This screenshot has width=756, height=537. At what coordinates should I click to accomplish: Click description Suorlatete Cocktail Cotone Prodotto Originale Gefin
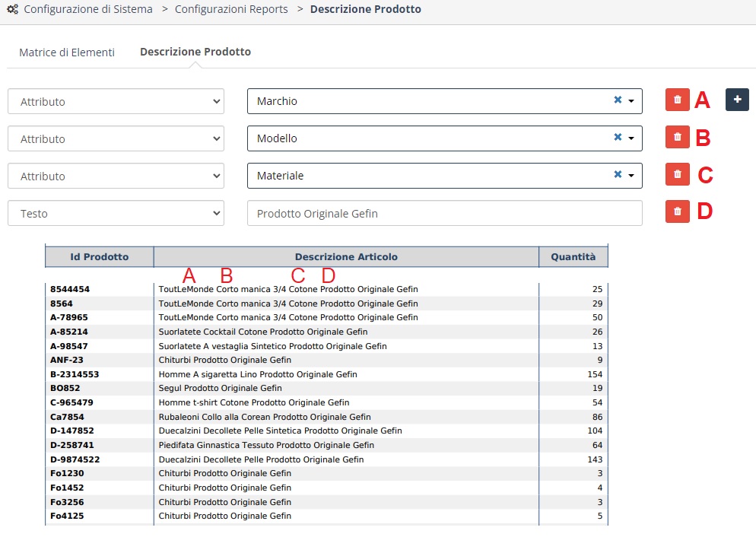(263, 332)
